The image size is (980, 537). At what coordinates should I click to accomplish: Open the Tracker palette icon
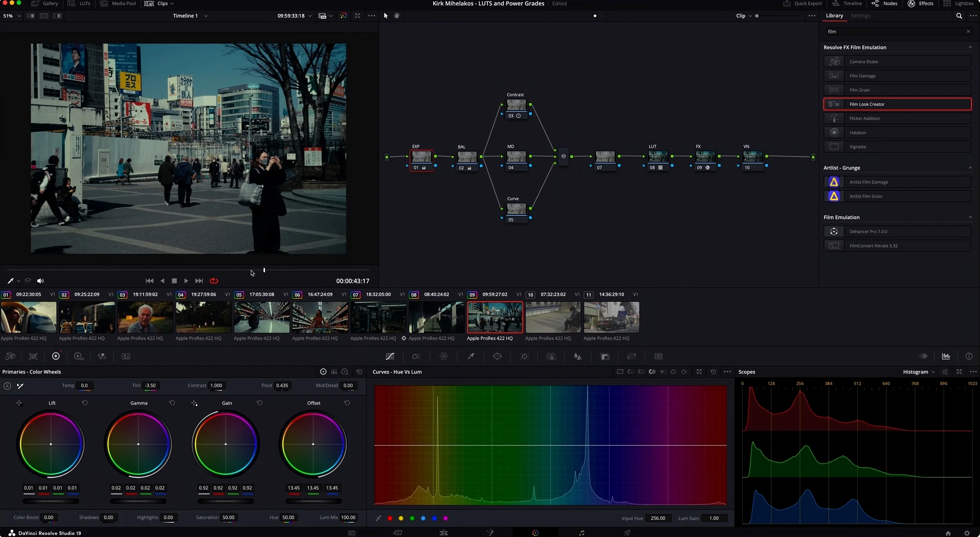point(524,356)
